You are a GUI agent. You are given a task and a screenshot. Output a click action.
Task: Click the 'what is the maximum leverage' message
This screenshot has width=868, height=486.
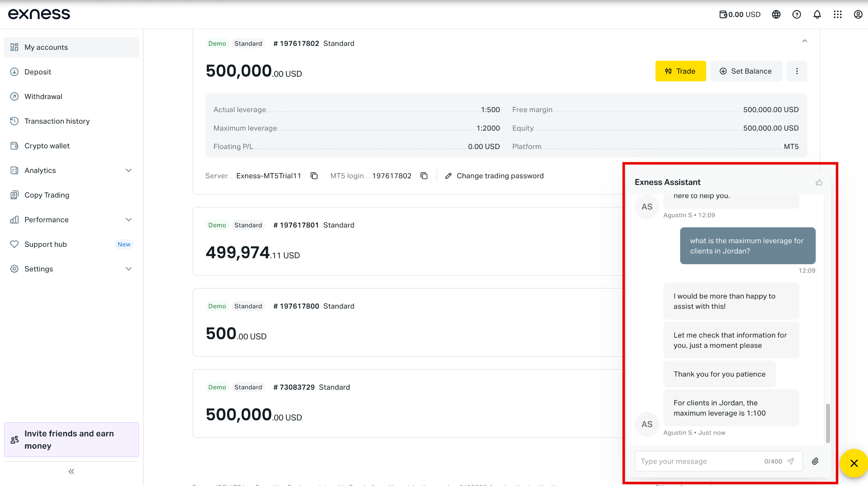tap(748, 246)
